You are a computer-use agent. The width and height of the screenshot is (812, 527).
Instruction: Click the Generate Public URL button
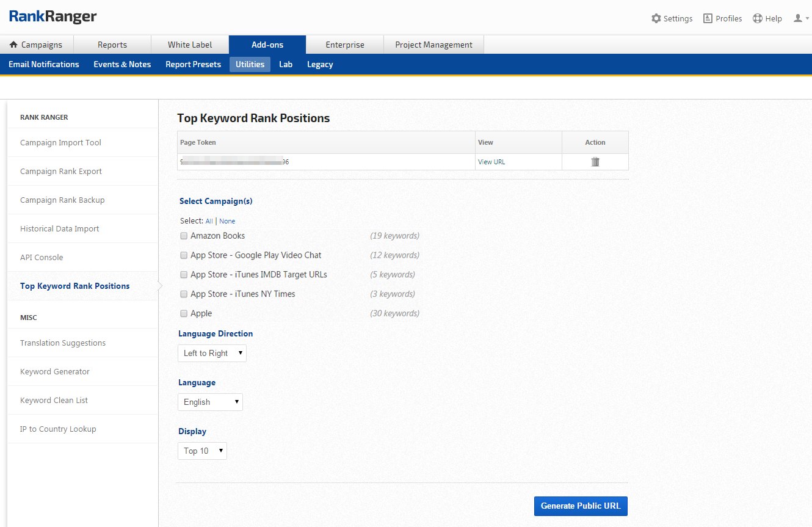[x=581, y=506]
